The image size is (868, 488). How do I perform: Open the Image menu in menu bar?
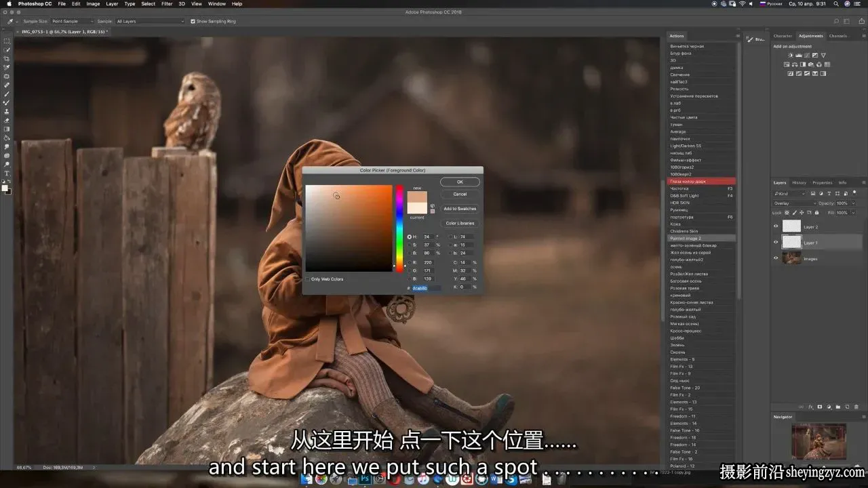[x=93, y=4]
